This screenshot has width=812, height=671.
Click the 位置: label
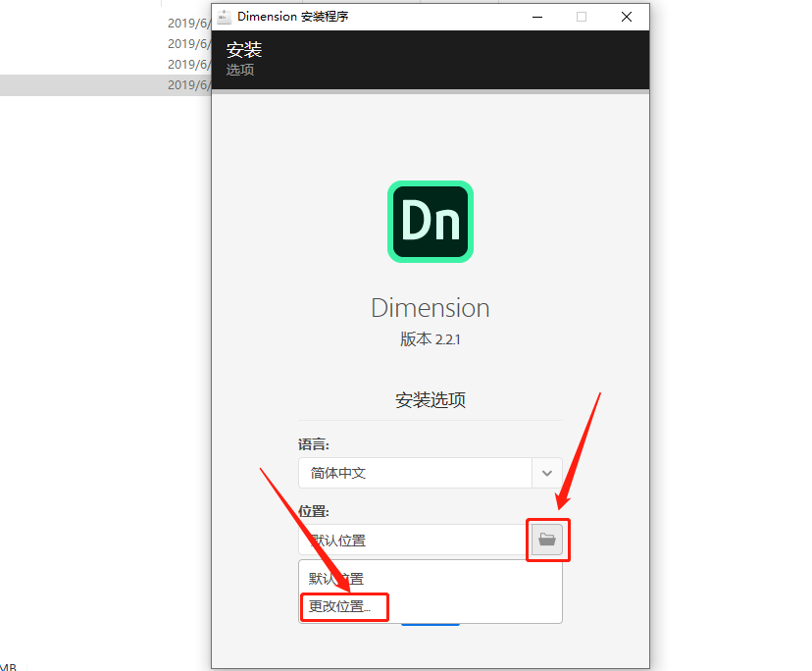point(313,511)
